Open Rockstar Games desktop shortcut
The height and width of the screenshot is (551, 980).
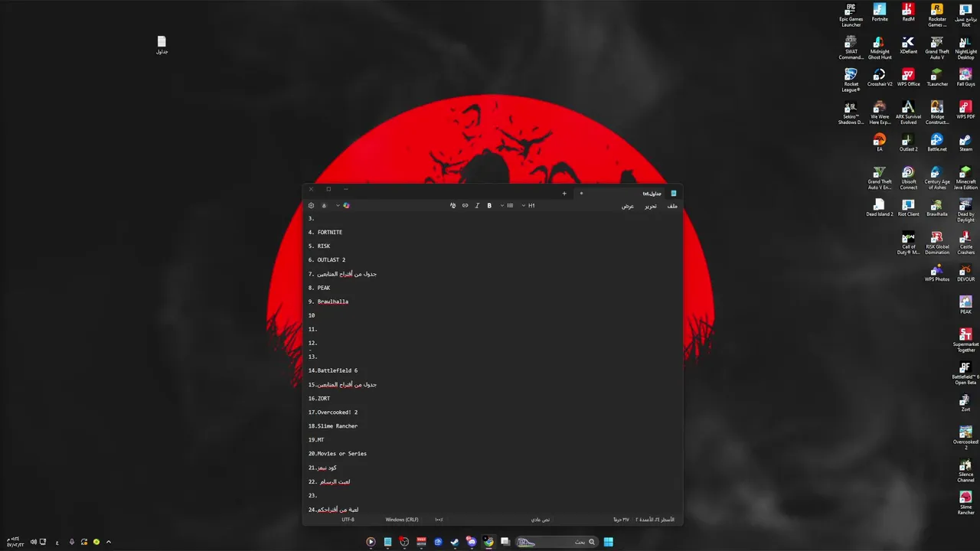click(937, 15)
